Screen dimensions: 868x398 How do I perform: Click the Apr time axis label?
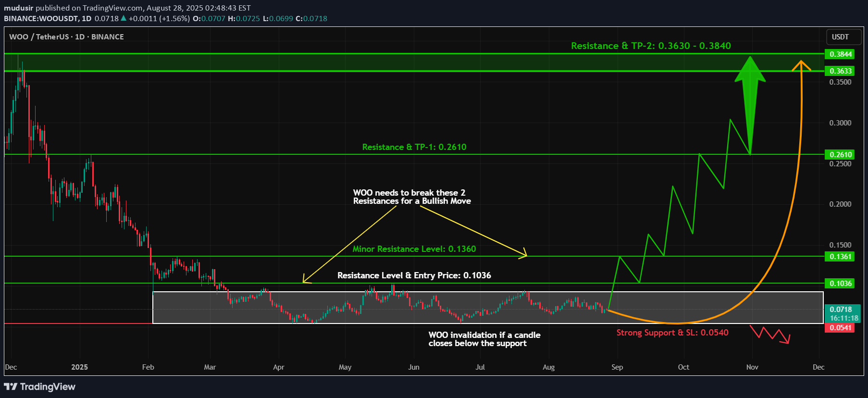(279, 367)
